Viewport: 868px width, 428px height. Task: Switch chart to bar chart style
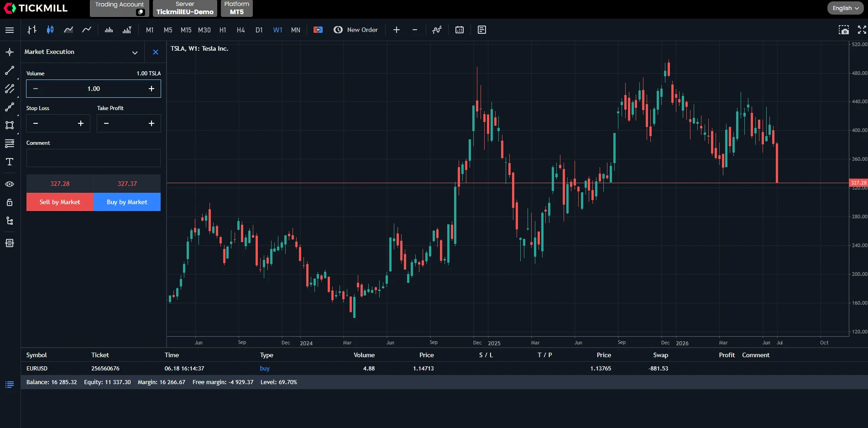point(32,30)
